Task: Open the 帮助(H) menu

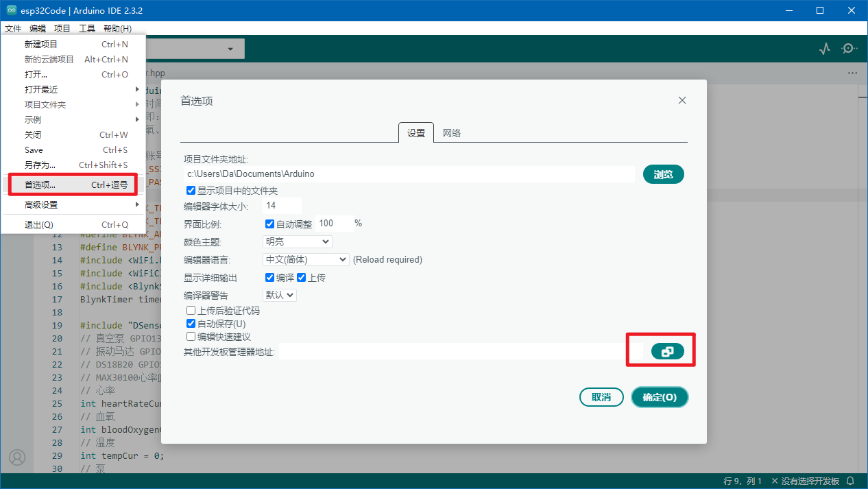Action: [117, 28]
